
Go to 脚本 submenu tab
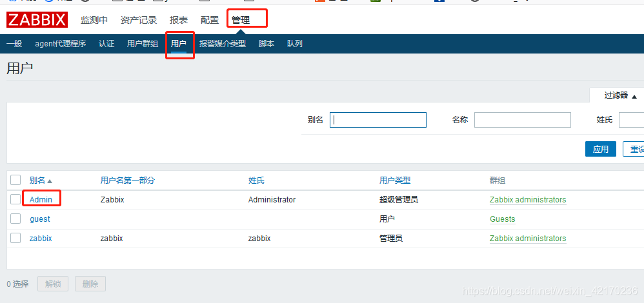tap(267, 44)
